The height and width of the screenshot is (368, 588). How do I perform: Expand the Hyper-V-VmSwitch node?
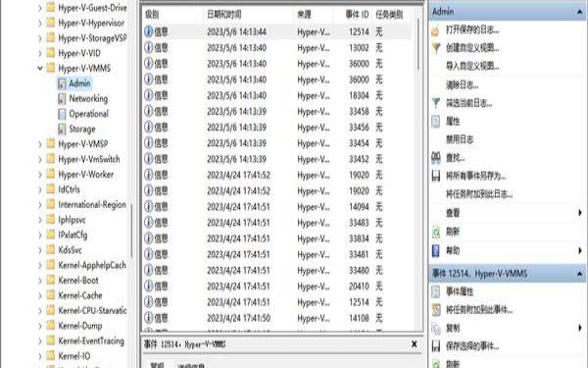pos(40,159)
